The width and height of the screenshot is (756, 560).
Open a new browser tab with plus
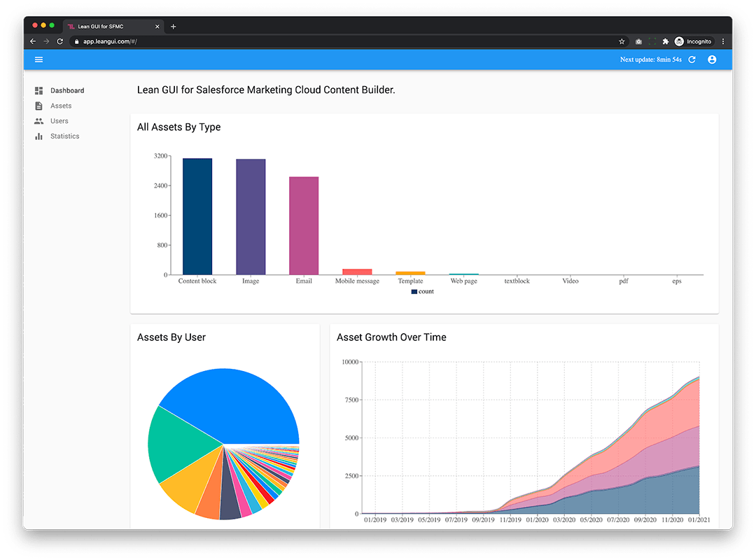(x=173, y=27)
